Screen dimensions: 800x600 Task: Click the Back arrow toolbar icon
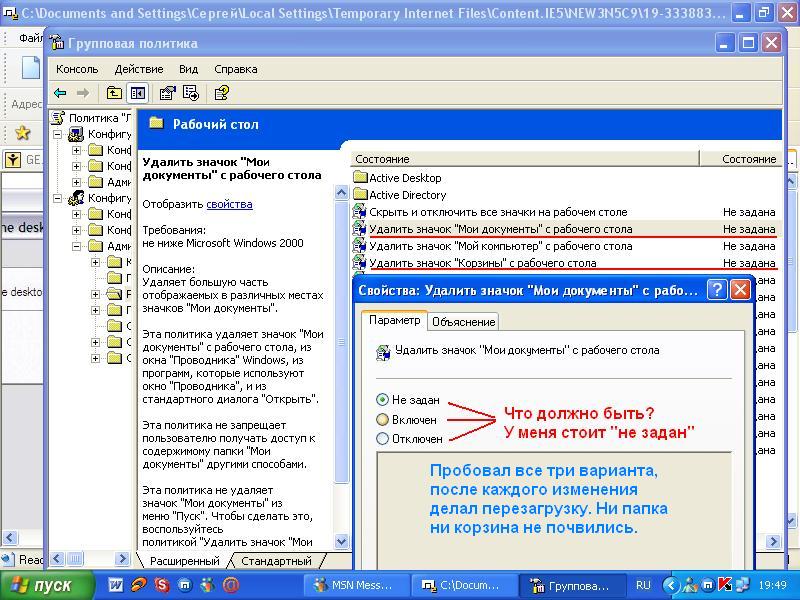coord(61,93)
